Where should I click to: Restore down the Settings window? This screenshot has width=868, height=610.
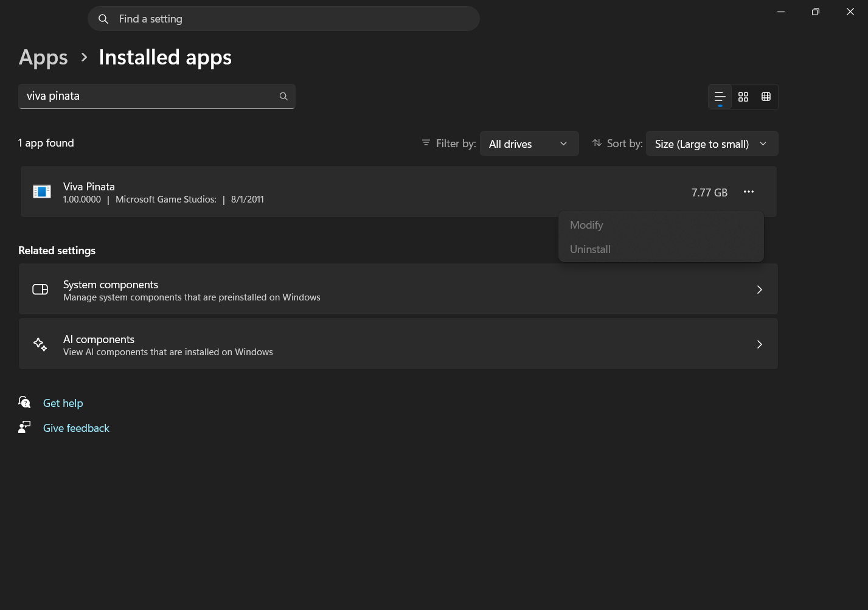pyautogui.click(x=816, y=12)
